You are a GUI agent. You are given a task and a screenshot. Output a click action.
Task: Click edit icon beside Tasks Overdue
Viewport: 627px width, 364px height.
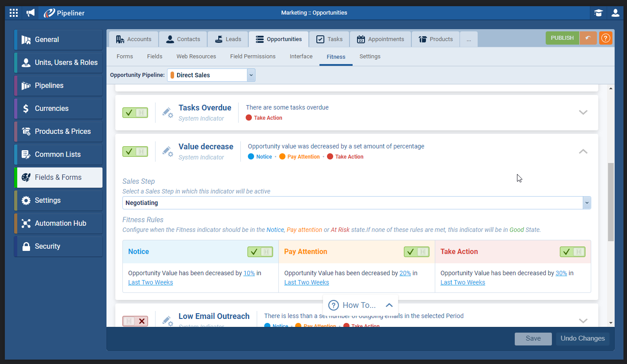[167, 113]
